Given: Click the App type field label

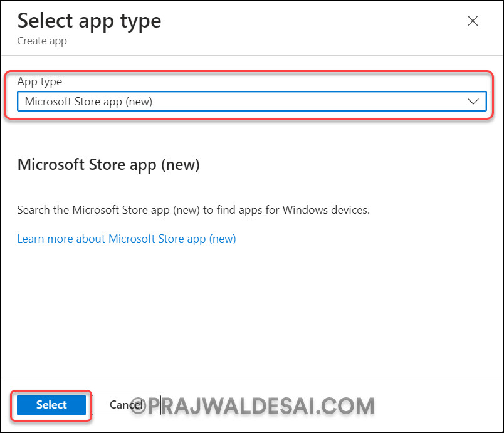Looking at the screenshot, I should 39,81.
